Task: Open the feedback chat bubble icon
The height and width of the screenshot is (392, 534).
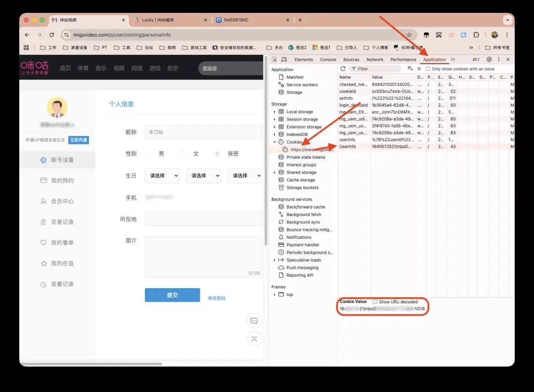Action: click(x=254, y=321)
